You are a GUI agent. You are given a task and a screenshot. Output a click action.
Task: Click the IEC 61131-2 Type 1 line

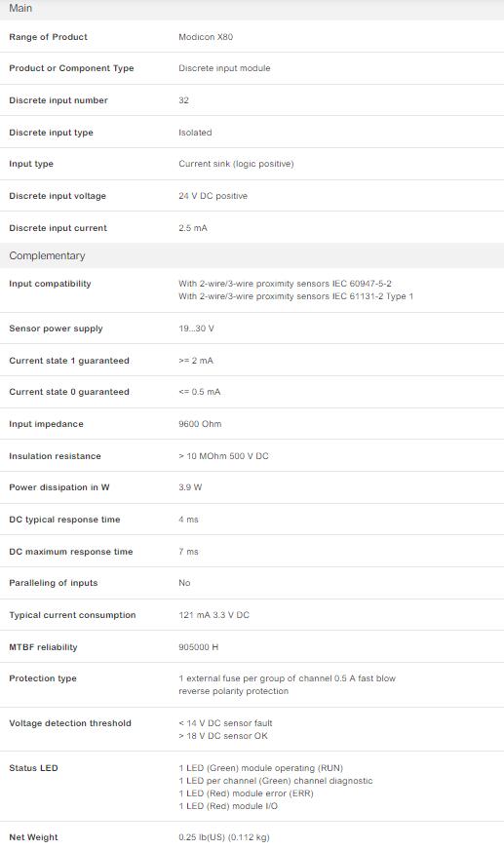pos(296,296)
